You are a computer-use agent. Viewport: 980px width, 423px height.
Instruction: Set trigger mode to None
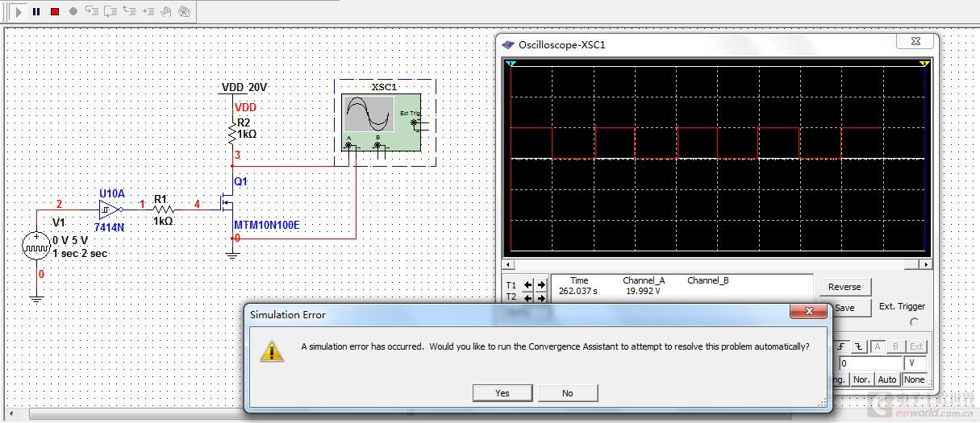click(x=914, y=379)
